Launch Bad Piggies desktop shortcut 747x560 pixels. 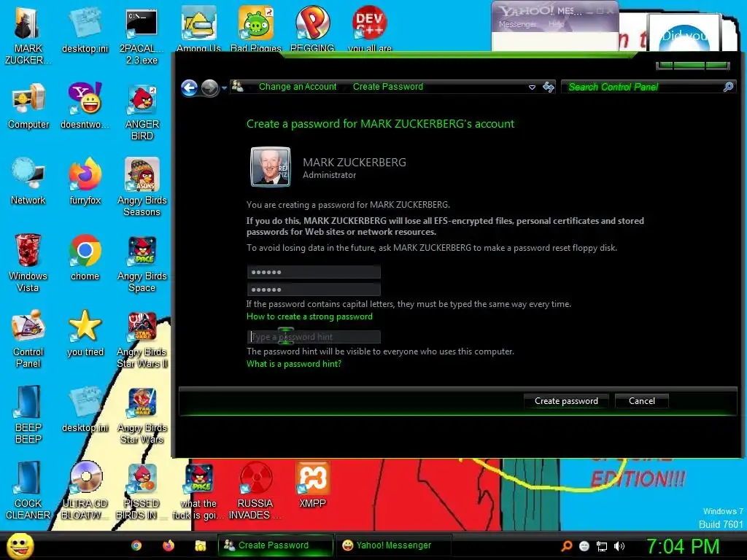click(x=256, y=29)
